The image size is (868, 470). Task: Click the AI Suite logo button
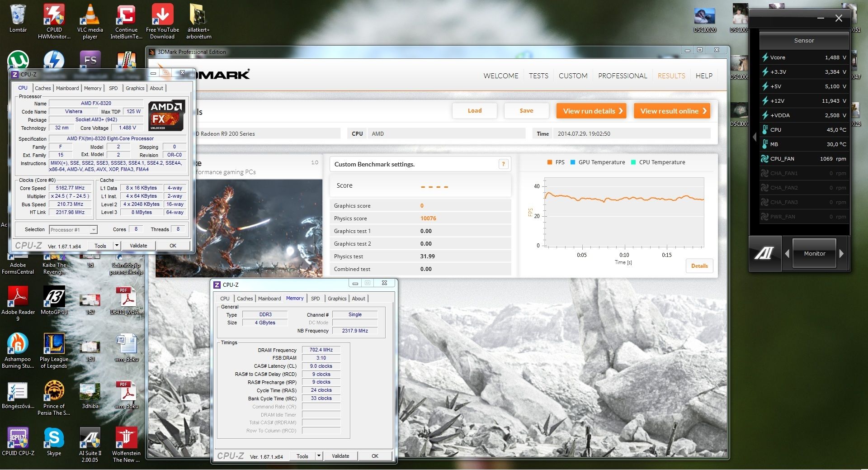click(x=764, y=253)
